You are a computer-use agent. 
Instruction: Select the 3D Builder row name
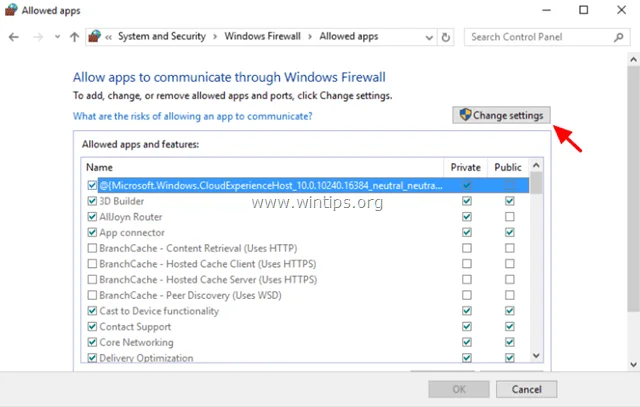[122, 201]
